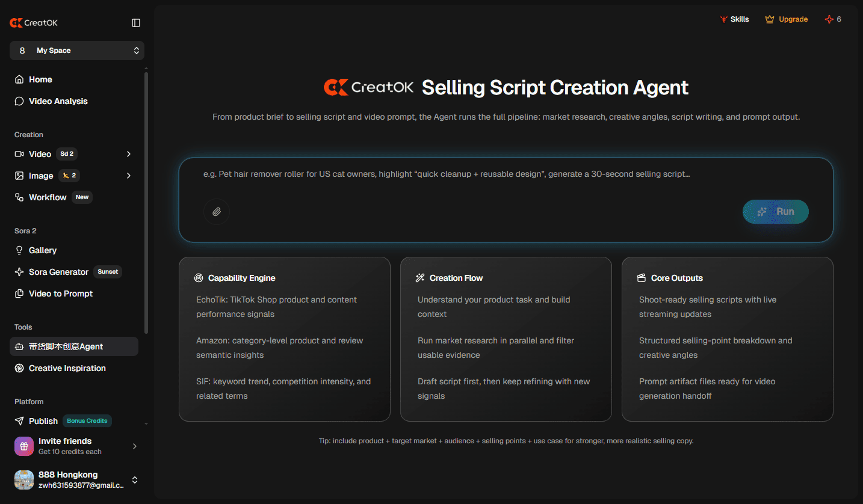
Task: Click the sidebar vertical scrollbar
Action: [146, 201]
